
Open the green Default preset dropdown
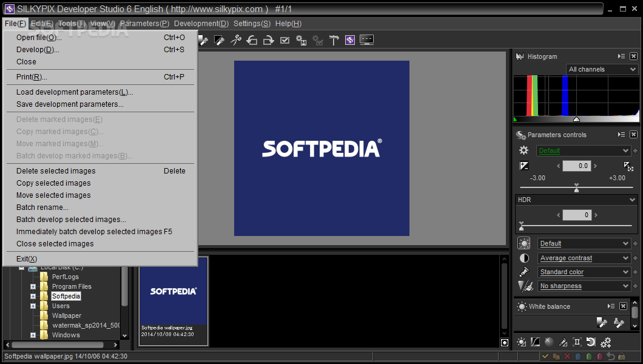583,150
